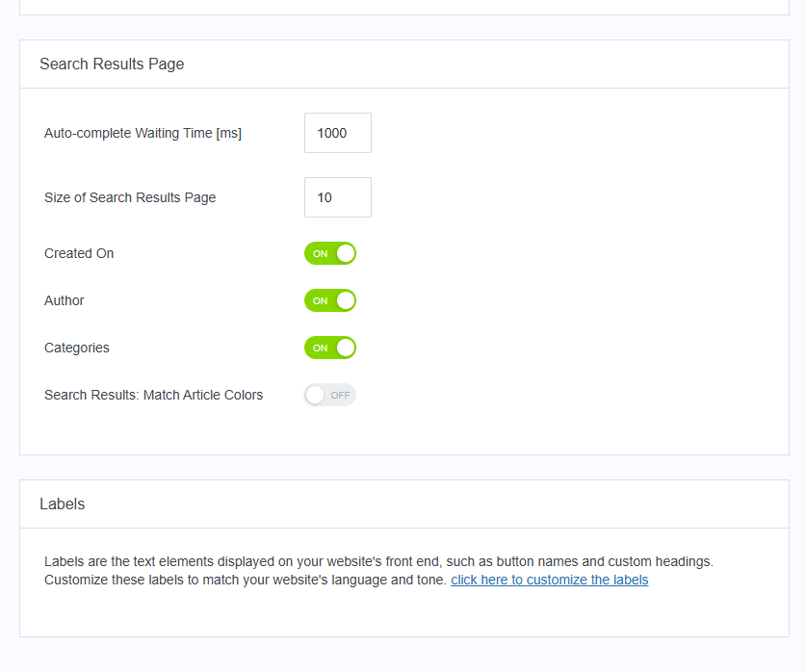Click the white knob of the Created On switch
This screenshot has width=806, height=672.
(346, 253)
